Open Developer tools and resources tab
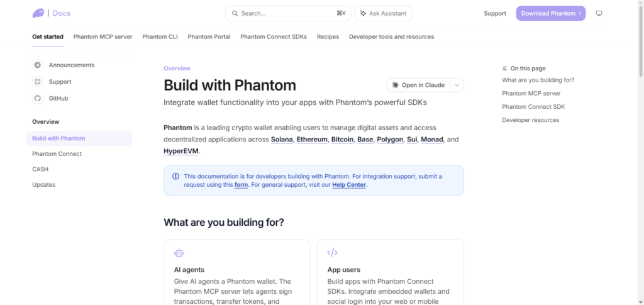This screenshot has width=644, height=305. (391, 36)
